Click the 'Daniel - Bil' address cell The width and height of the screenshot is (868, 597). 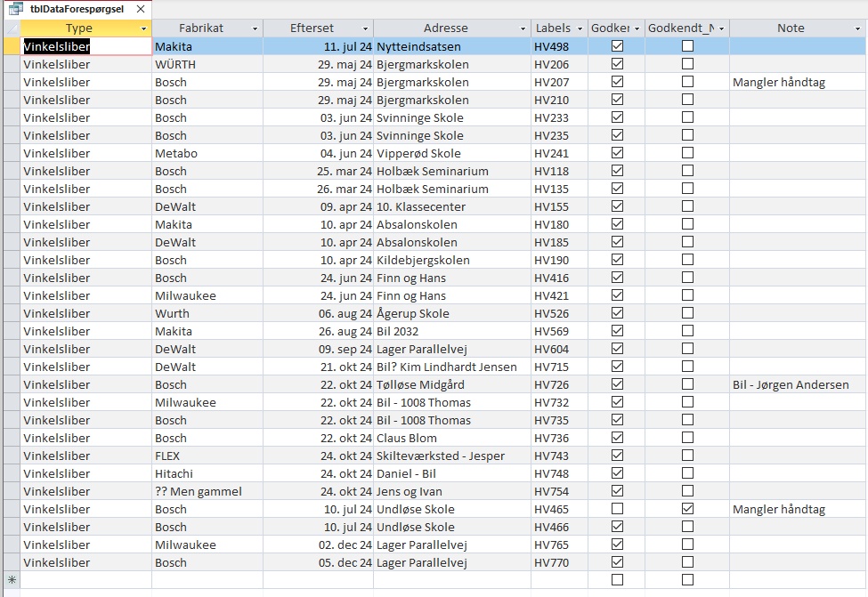click(452, 473)
